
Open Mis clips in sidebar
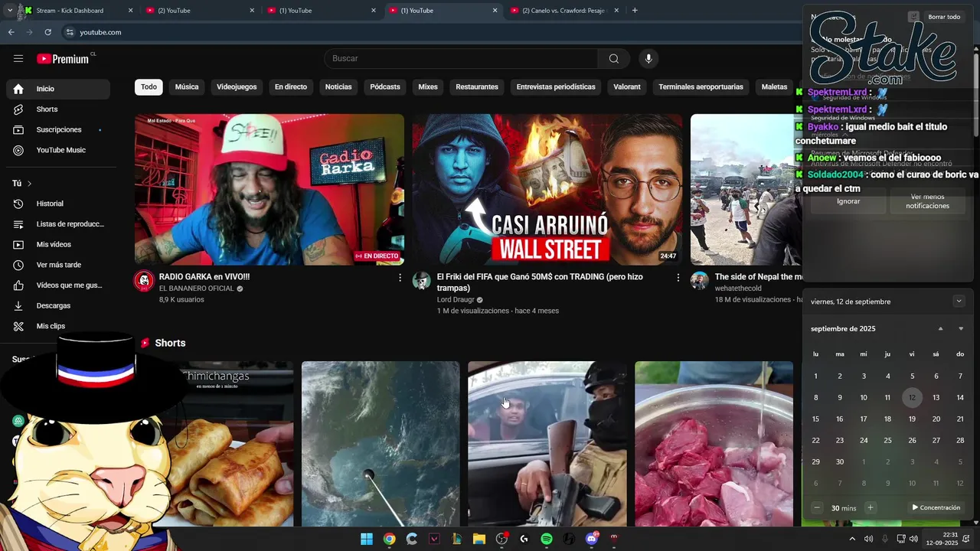click(58, 326)
